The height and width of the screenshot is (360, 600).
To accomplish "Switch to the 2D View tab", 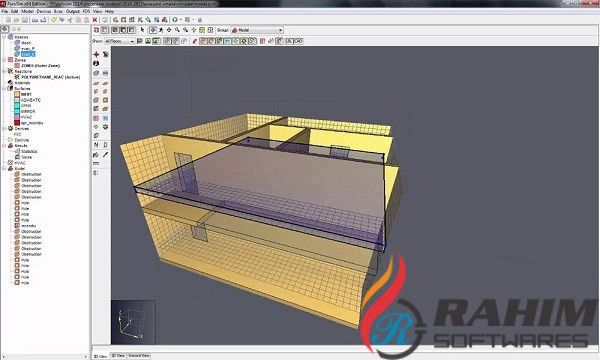I will coord(118,355).
